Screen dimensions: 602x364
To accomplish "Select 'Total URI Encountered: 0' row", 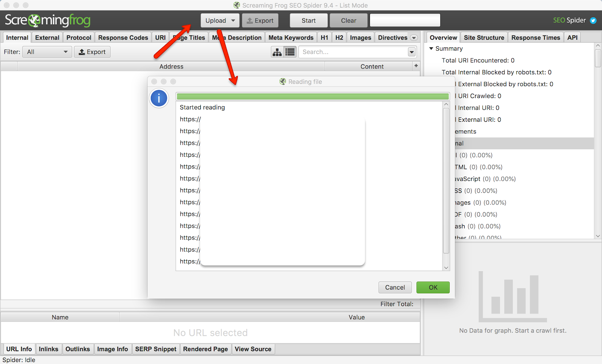I will [478, 61].
